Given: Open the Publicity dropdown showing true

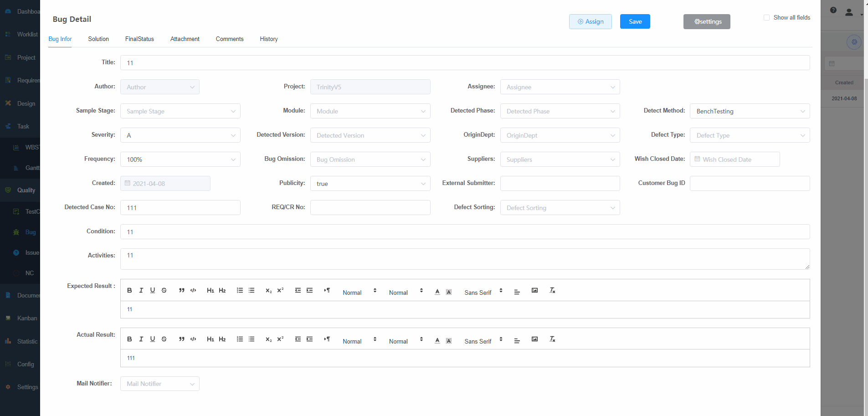Looking at the screenshot, I should coord(370,184).
